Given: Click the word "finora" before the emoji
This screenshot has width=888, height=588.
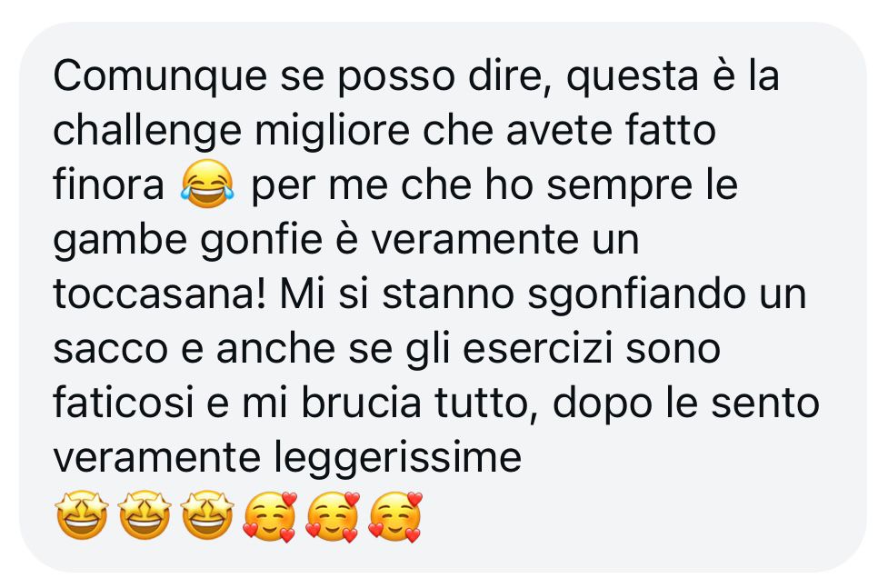Looking at the screenshot, I should 109,185.
